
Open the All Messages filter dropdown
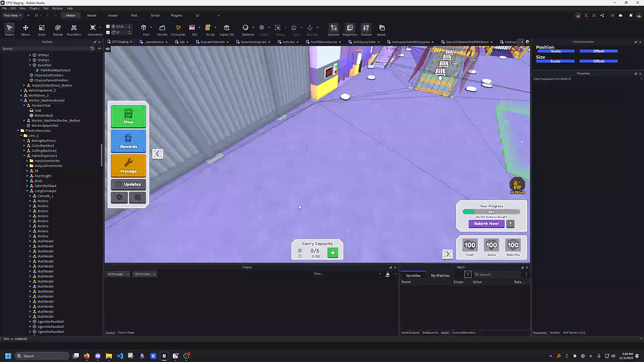[x=117, y=274]
